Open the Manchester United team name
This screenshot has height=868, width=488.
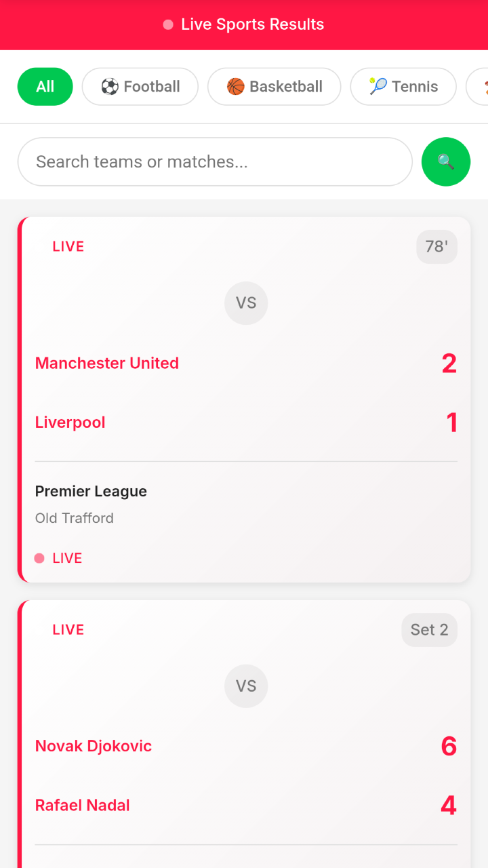(x=107, y=363)
